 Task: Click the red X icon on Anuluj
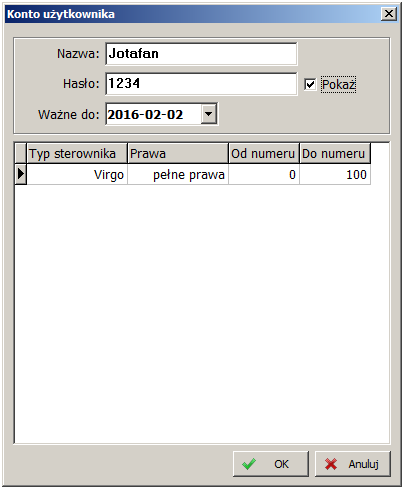(x=331, y=464)
